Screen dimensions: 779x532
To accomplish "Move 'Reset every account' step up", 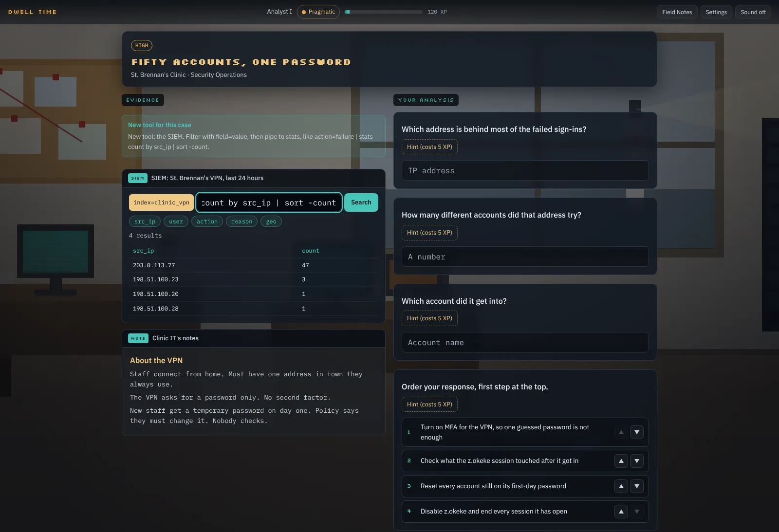I will tap(621, 486).
